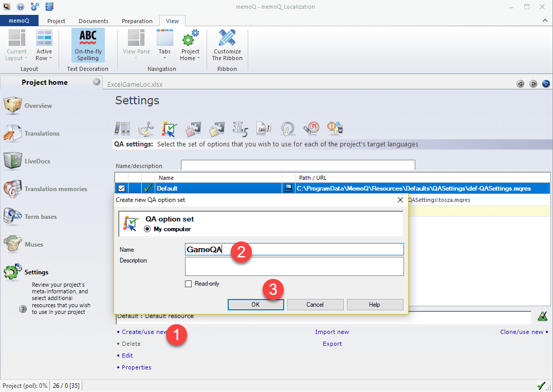Click the number 5 settings icon
Image resolution: width=553 pixels, height=392 pixels.
pyautogui.click(x=241, y=128)
